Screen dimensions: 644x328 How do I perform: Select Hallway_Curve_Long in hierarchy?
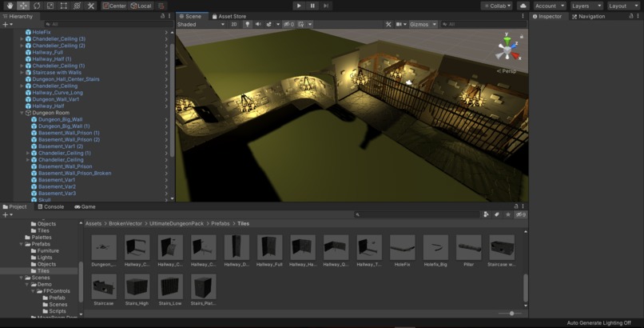[x=58, y=93]
